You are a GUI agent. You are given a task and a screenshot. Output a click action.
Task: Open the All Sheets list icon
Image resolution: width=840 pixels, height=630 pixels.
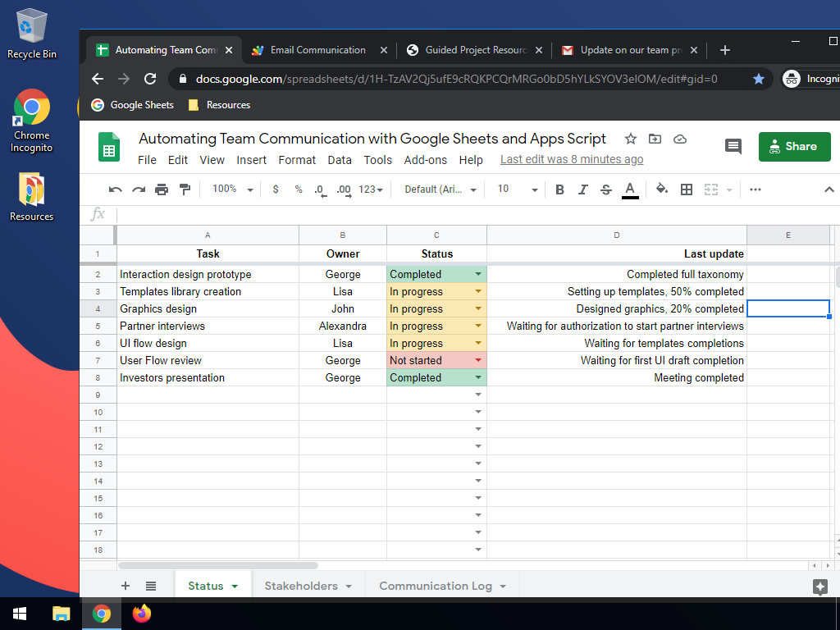pyautogui.click(x=151, y=586)
